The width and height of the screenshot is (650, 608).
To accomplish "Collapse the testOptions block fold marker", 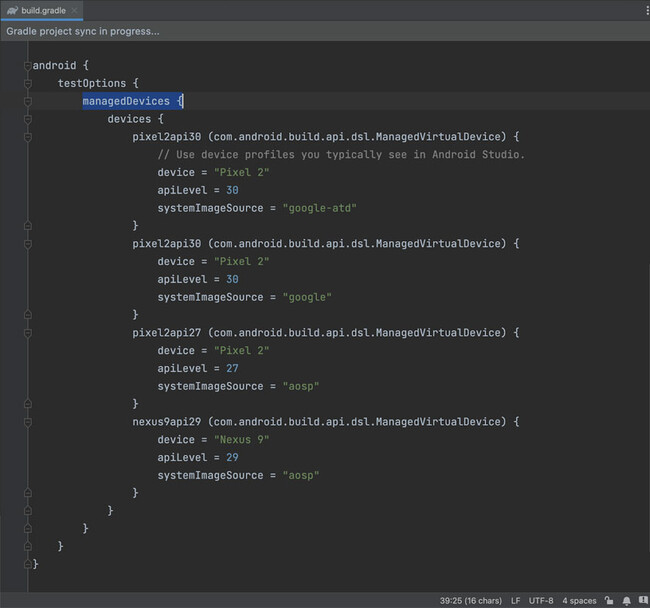I will coord(28,83).
